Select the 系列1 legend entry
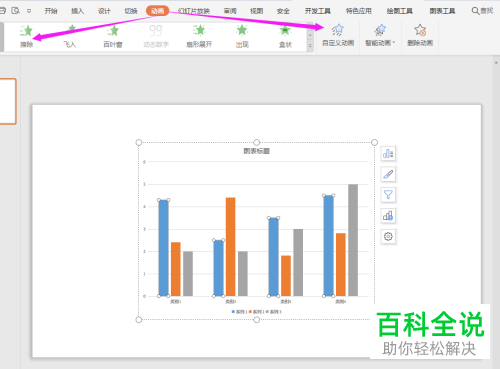500x369 pixels. (240, 312)
